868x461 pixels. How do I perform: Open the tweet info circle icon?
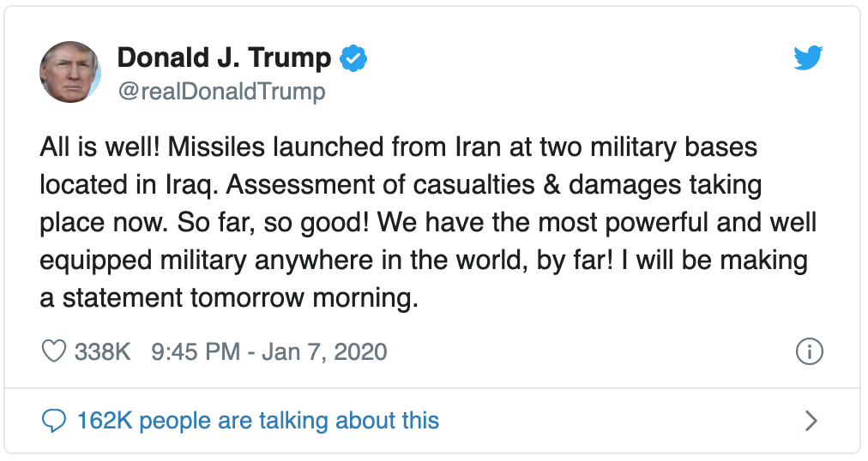(x=810, y=351)
